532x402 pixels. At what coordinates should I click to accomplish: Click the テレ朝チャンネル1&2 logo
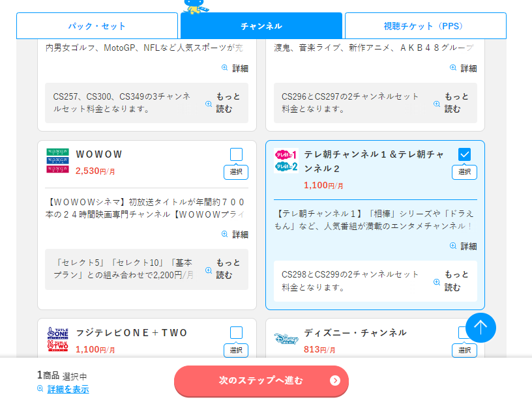click(286, 161)
